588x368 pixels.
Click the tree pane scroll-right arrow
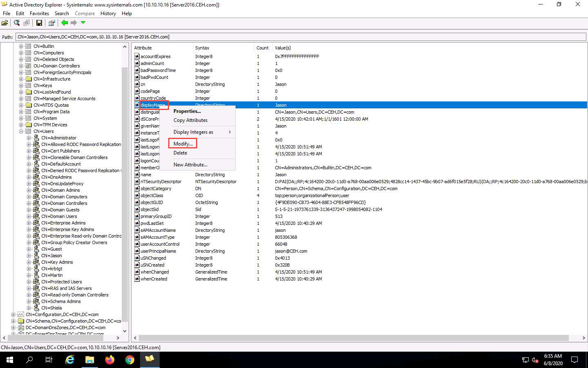[x=118, y=338]
